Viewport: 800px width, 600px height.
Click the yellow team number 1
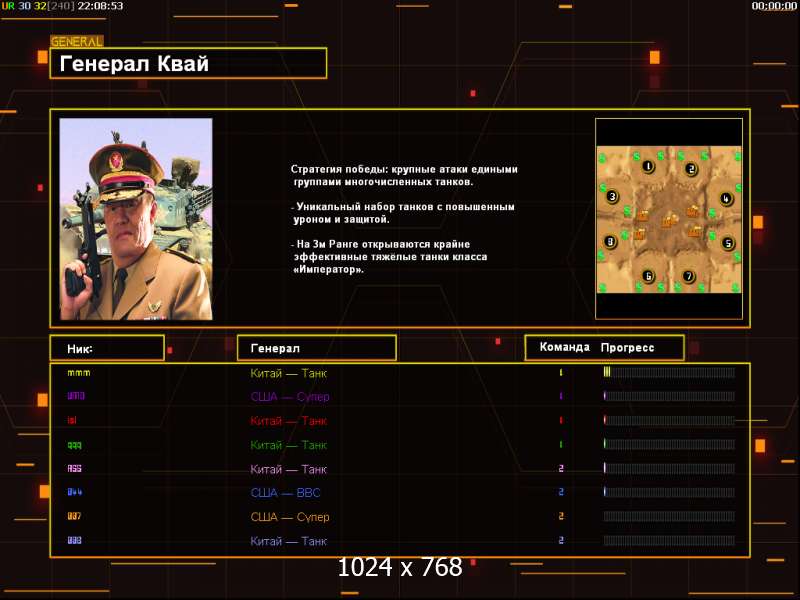pos(561,372)
